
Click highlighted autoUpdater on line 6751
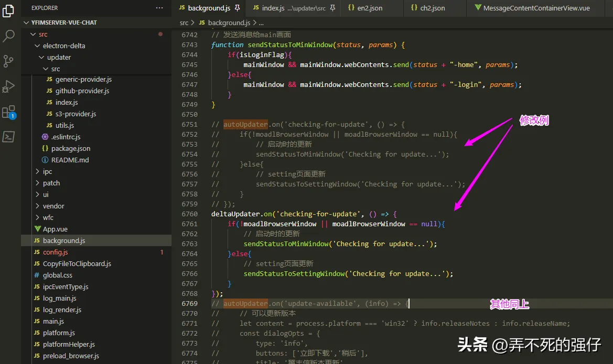click(245, 125)
